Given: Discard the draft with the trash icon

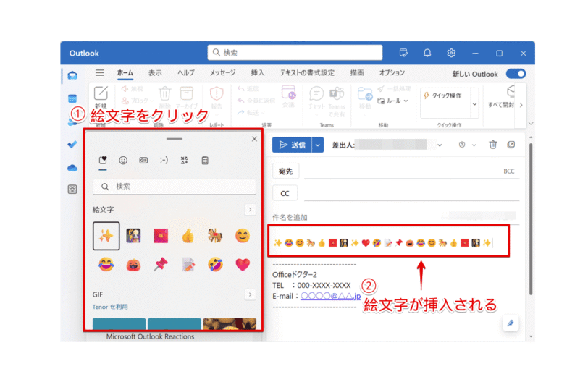Looking at the screenshot, I should click(x=492, y=145).
